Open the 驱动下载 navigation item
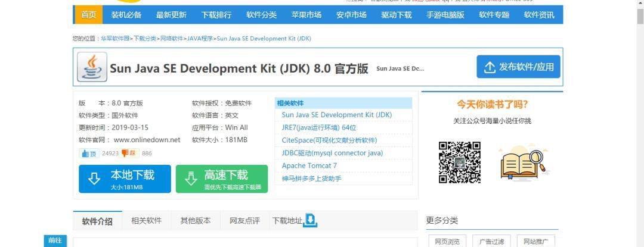Viewport: 644px width, 247px height. [397, 15]
